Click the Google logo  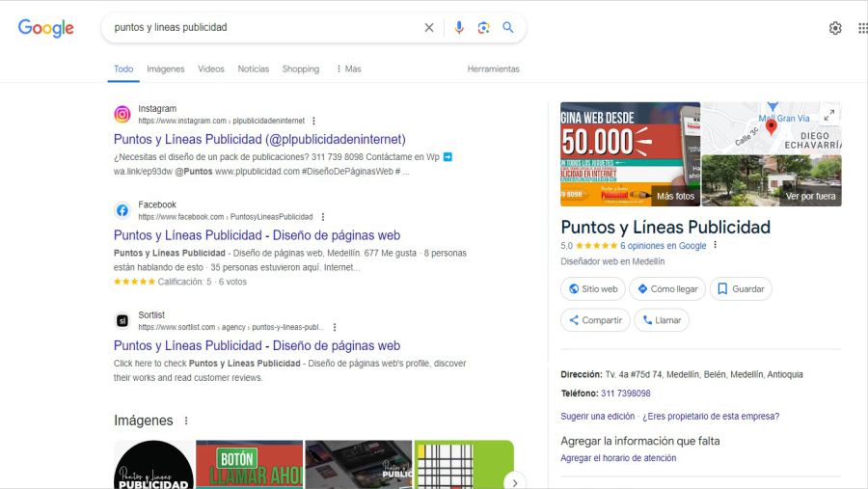(x=45, y=28)
